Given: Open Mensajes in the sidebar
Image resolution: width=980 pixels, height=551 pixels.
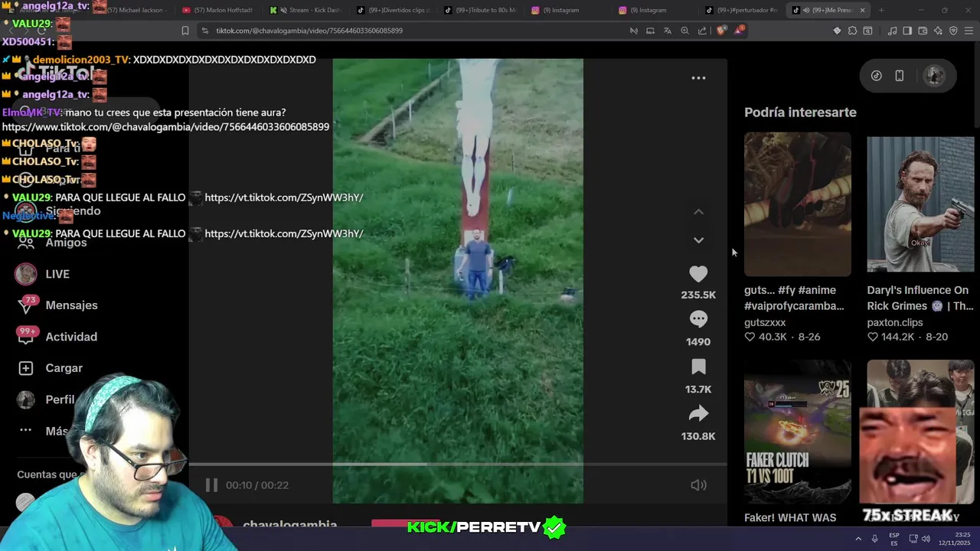Looking at the screenshot, I should click(71, 305).
